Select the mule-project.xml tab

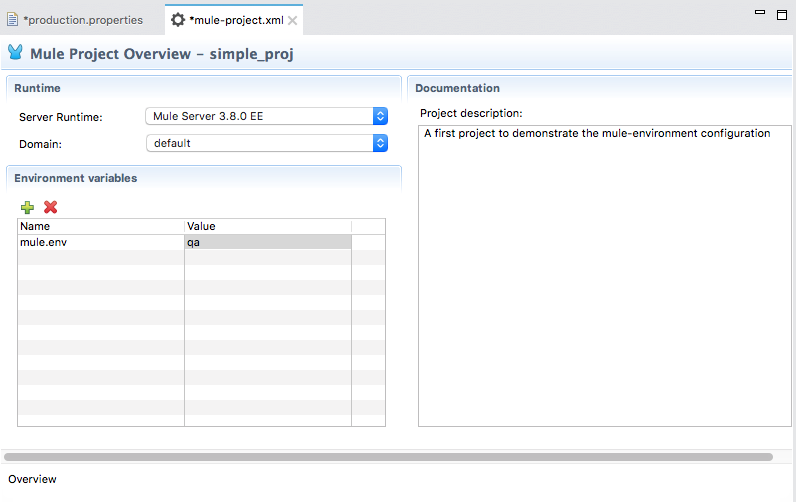[236, 20]
